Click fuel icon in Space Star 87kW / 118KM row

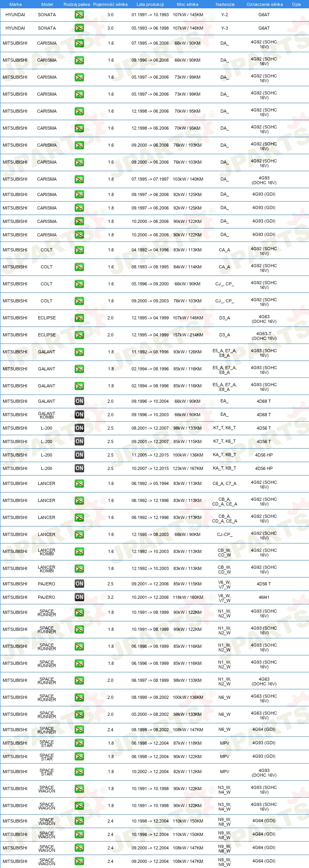click(x=79, y=743)
